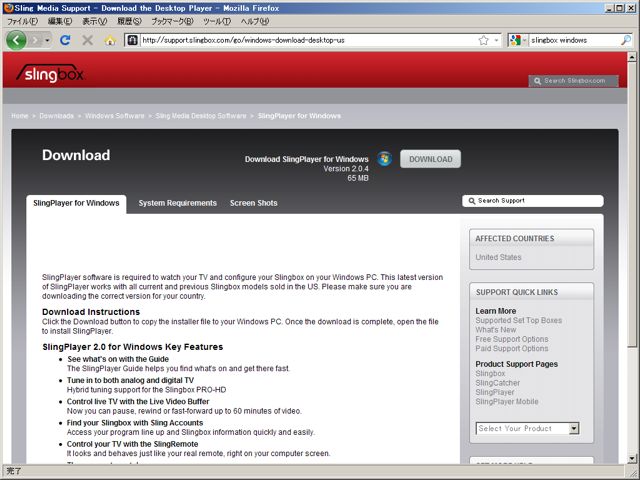The width and height of the screenshot is (640, 480).
Task: Open the What's New link
Action: click(496, 330)
